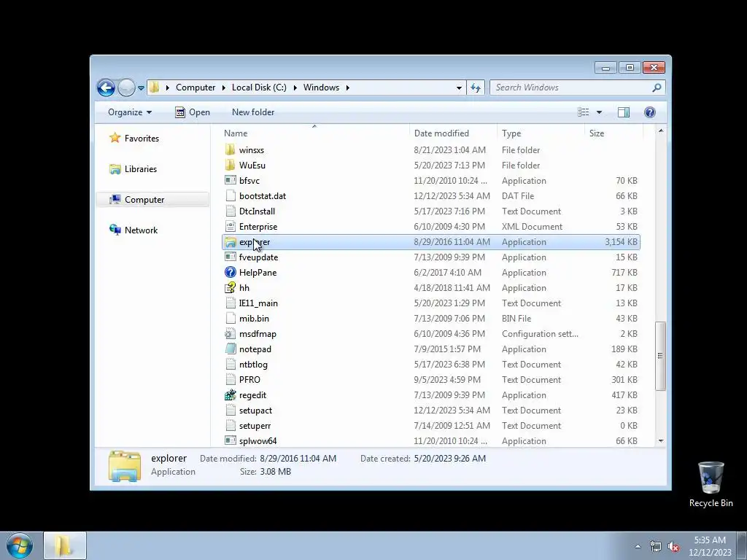The image size is (747, 560).
Task: Click the Refresh button beside address bar
Action: tap(476, 87)
